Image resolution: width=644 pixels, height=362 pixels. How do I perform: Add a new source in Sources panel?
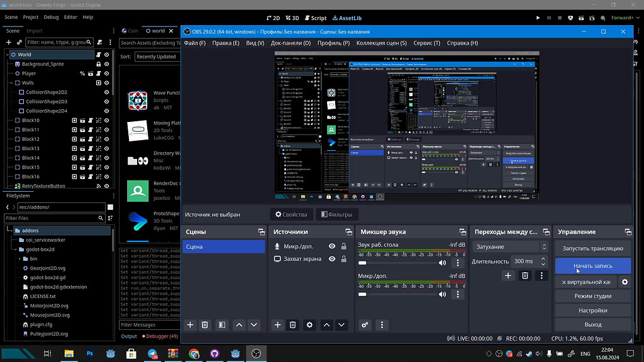coord(277,325)
